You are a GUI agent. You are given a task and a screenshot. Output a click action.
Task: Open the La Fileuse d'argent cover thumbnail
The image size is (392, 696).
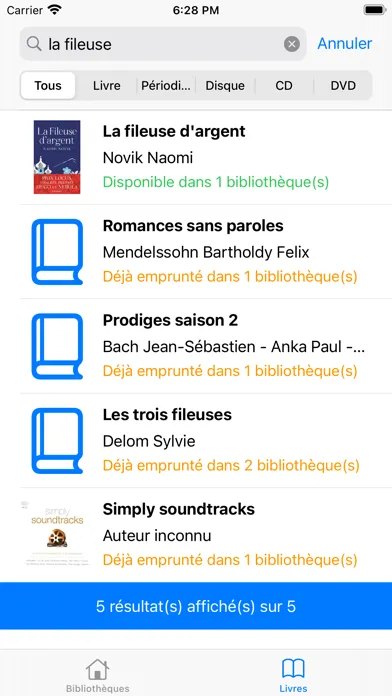point(57,157)
